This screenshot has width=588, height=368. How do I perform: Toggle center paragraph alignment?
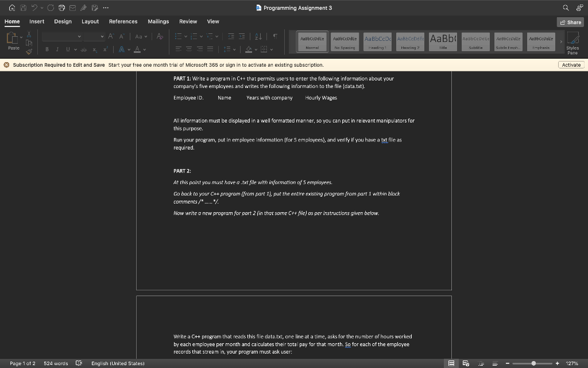[188, 49]
